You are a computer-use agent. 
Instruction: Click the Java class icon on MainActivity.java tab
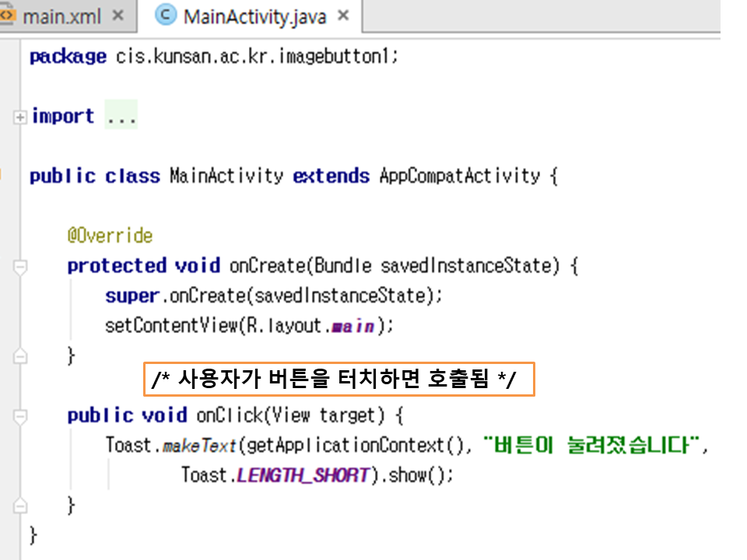(x=165, y=16)
